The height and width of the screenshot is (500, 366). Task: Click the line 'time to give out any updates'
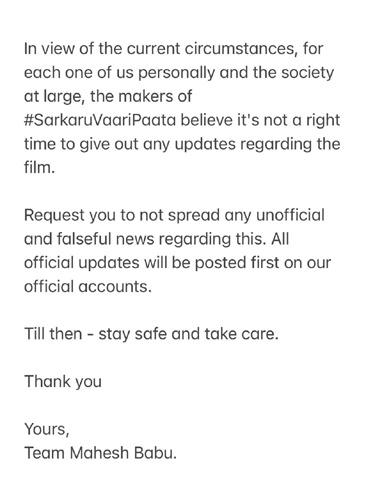(x=129, y=144)
